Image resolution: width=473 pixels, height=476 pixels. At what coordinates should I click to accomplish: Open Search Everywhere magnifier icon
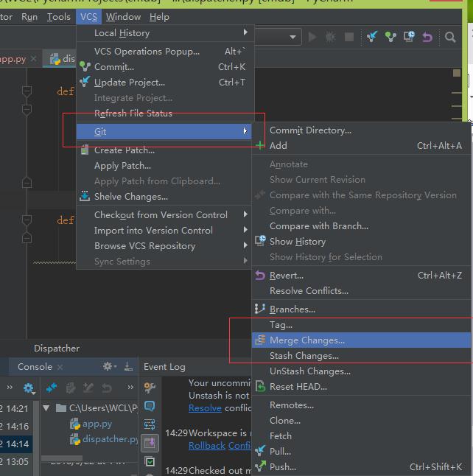tap(450, 37)
